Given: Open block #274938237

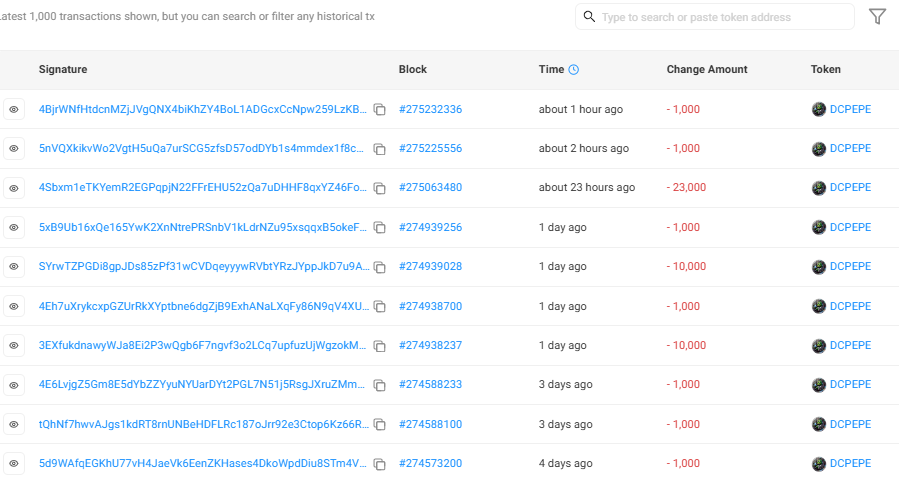Looking at the screenshot, I should [x=431, y=345].
